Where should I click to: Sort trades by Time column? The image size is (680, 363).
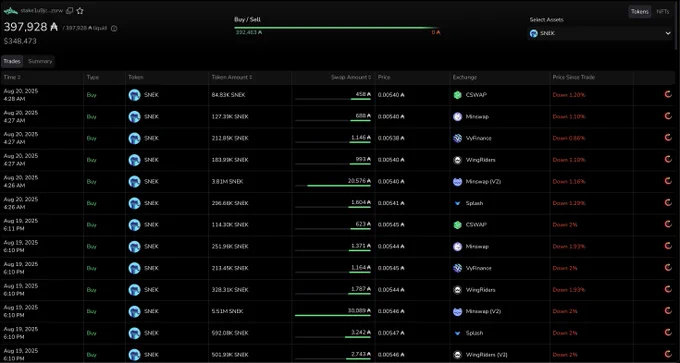coord(12,77)
